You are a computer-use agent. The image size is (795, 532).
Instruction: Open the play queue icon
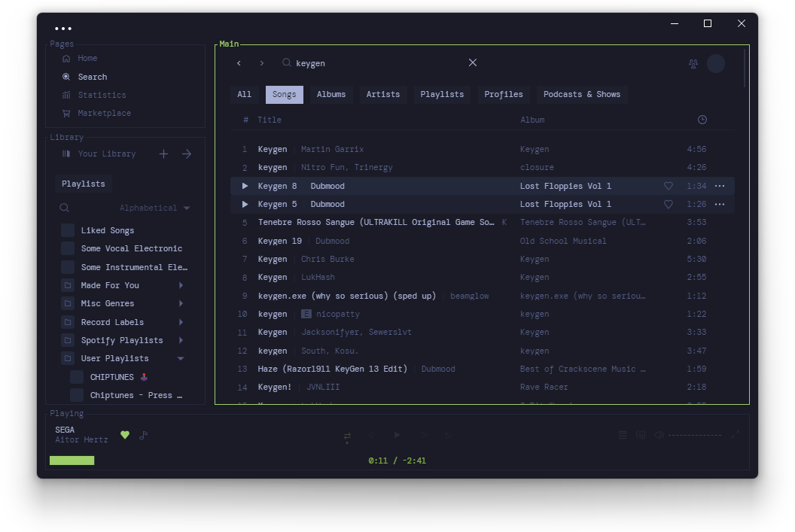tap(623, 435)
